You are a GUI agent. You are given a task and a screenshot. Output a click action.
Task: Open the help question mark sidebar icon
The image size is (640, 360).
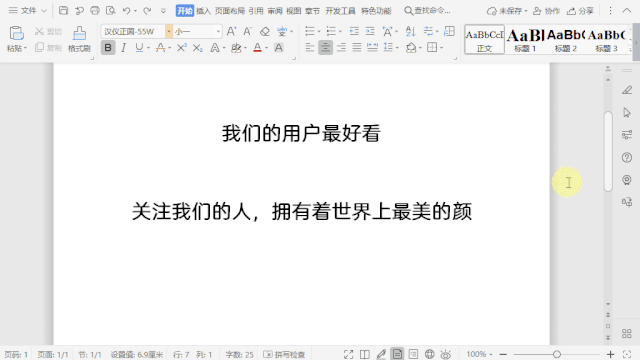(x=627, y=158)
